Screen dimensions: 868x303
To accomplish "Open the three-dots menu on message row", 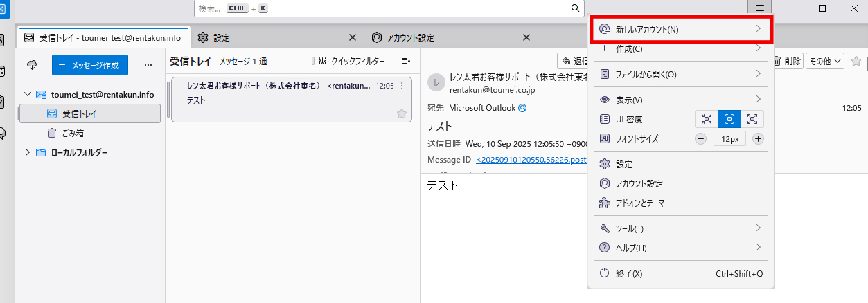I will tap(402, 86).
